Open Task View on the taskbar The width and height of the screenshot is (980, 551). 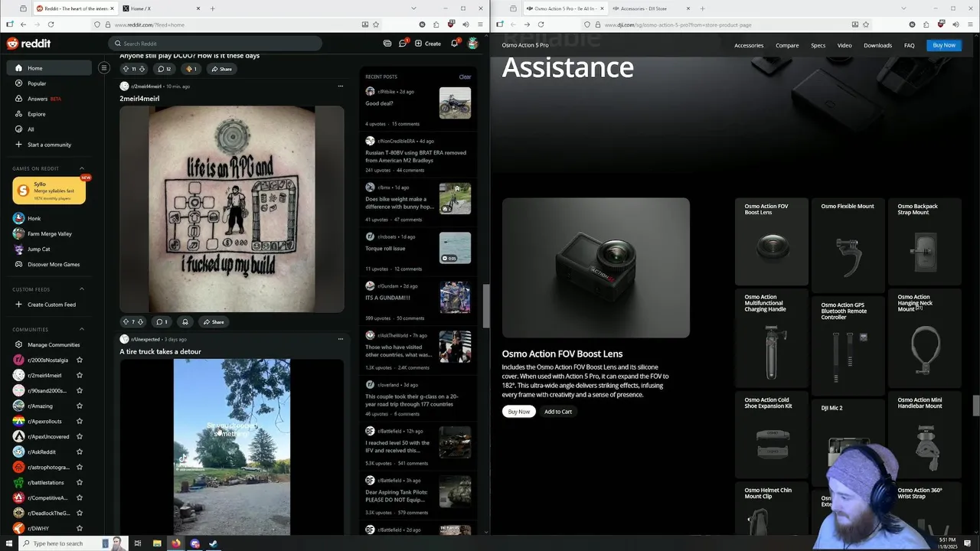pos(138,543)
